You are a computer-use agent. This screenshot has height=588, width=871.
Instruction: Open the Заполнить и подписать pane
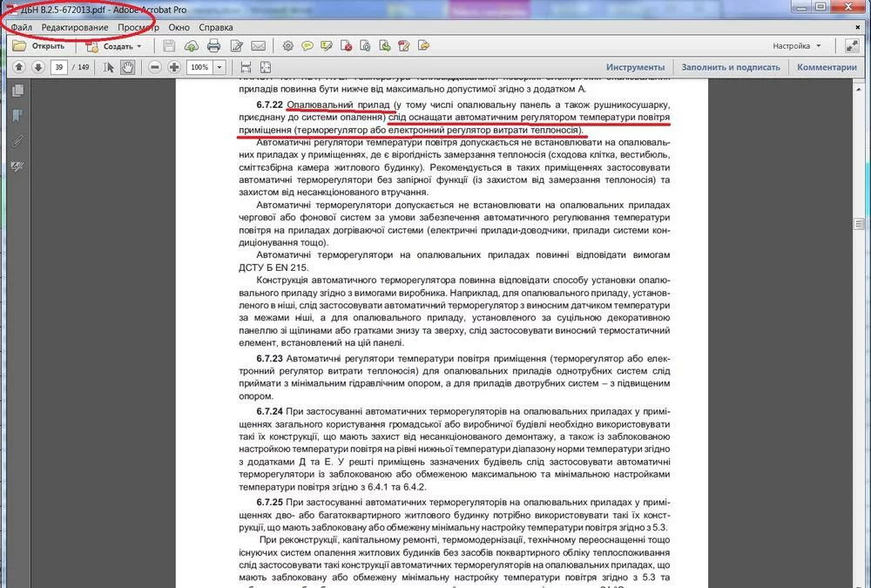pyautogui.click(x=731, y=67)
